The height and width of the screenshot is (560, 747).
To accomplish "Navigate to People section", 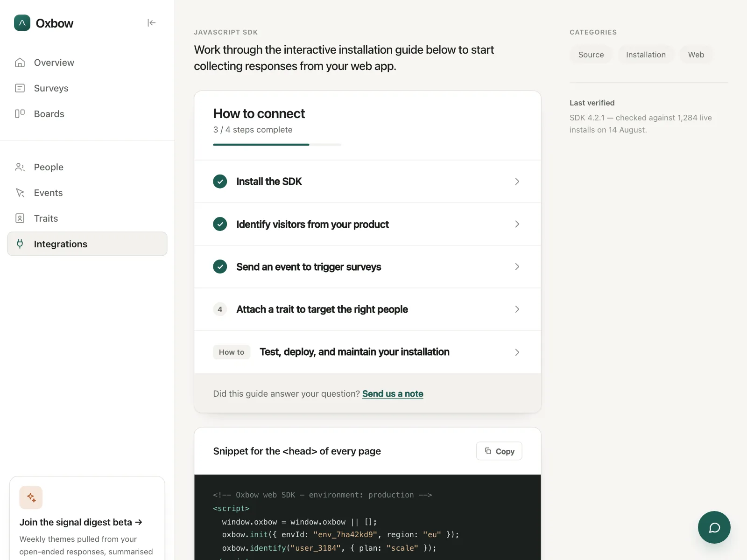I will tap(87, 167).
